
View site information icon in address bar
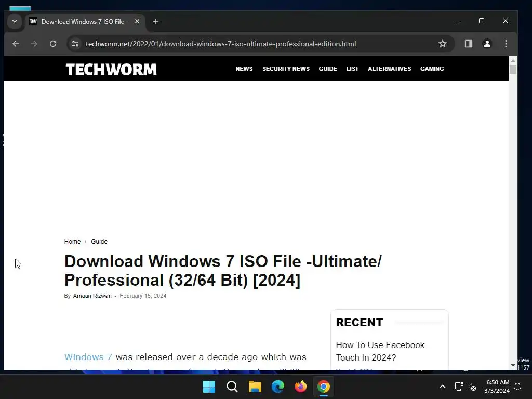click(x=75, y=44)
